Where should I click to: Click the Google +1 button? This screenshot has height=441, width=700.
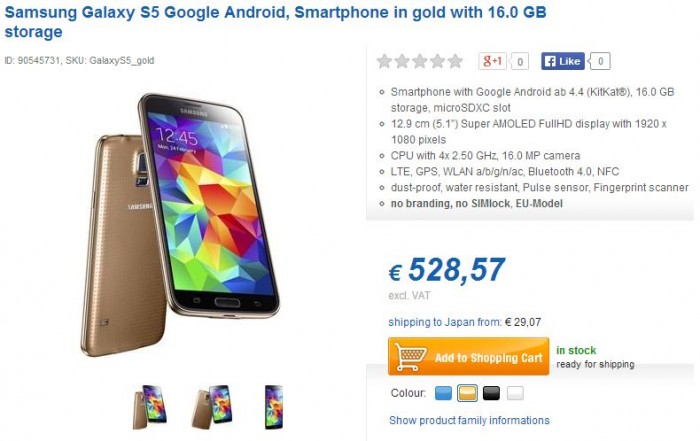tap(492, 61)
